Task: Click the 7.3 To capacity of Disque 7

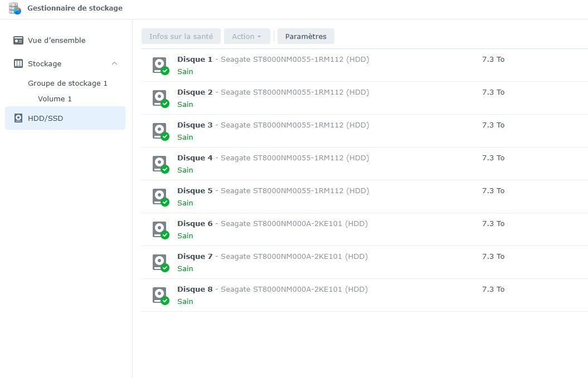Action: pyautogui.click(x=493, y=257)
